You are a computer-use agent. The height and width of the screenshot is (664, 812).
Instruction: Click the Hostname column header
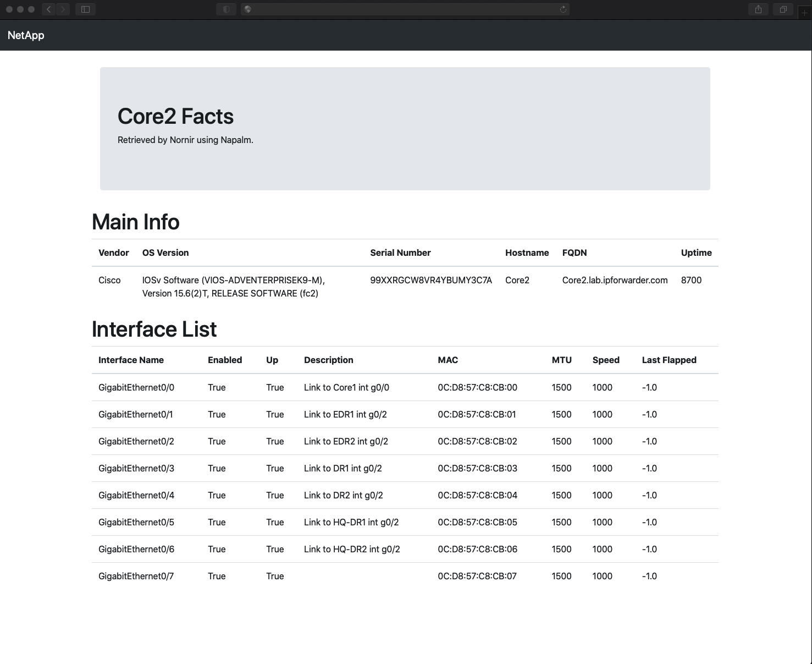(x=527, y=253)
